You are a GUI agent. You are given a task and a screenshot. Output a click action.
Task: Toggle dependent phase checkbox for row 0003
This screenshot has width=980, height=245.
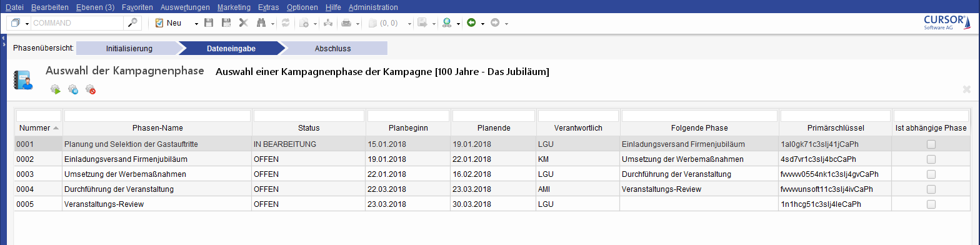pos(931,174)
